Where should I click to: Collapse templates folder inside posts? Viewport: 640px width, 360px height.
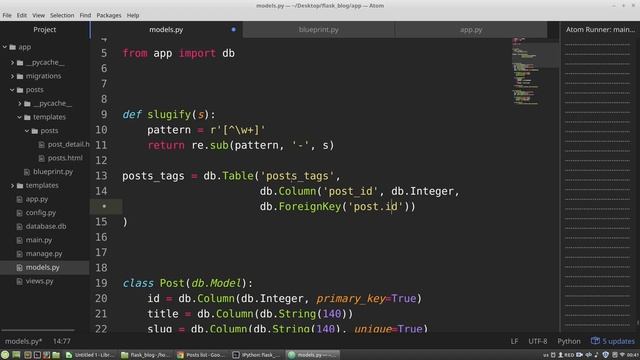point(20,117)
